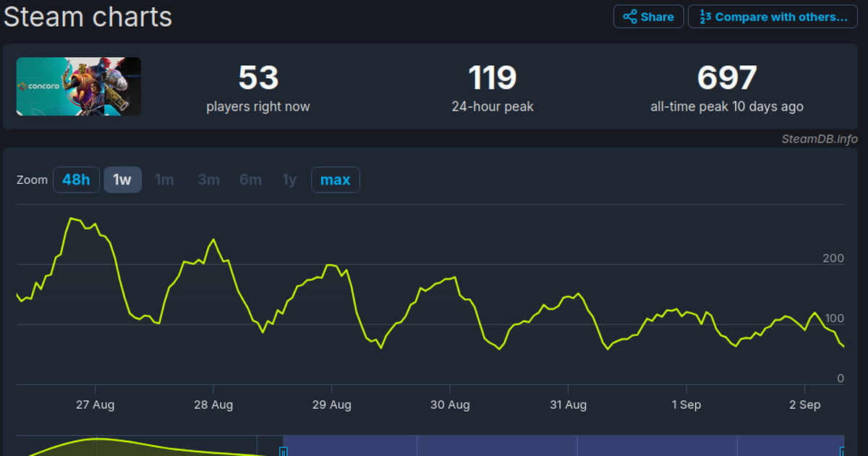
Task: Select the max zoom range
Action: [335, 180]
